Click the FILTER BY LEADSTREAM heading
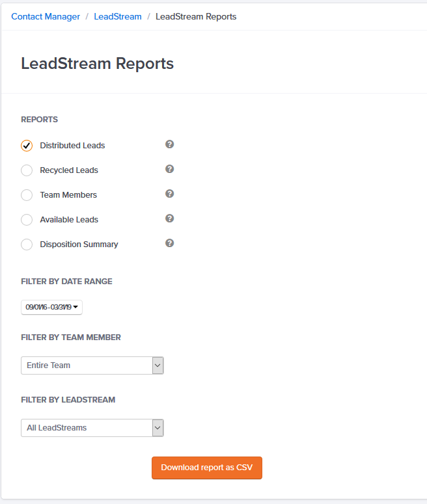Image resolution: width=427 pixels, height=504 pixels. point(68,400)
